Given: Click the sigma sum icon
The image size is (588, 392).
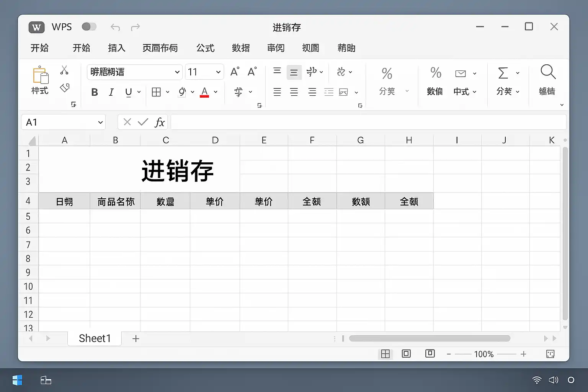Looking at the screenshot, I should (x=503, y=73).
